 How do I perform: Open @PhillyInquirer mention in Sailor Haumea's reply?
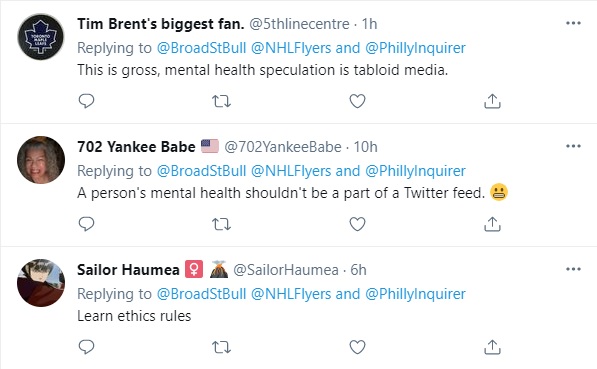[x=415, y=294]
